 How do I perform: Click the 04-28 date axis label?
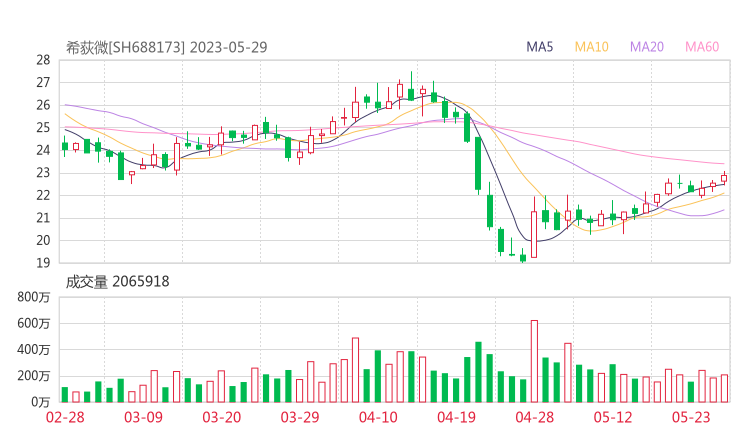[x=535, y=417]
